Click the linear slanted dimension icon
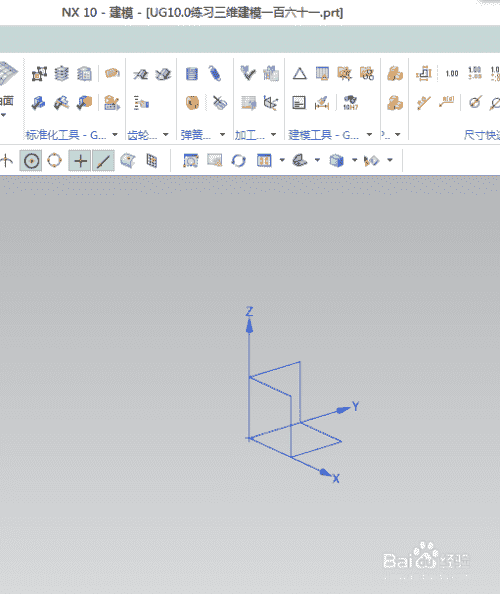Screen dimensions: 500x594 click(x=424, y=103)
